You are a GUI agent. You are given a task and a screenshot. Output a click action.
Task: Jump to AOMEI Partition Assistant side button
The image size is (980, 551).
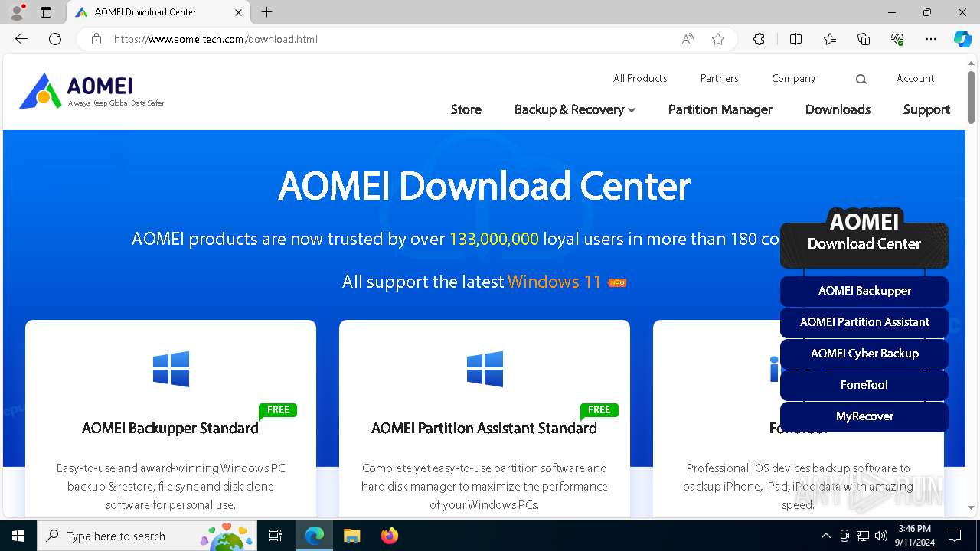[x=864, y=322]
